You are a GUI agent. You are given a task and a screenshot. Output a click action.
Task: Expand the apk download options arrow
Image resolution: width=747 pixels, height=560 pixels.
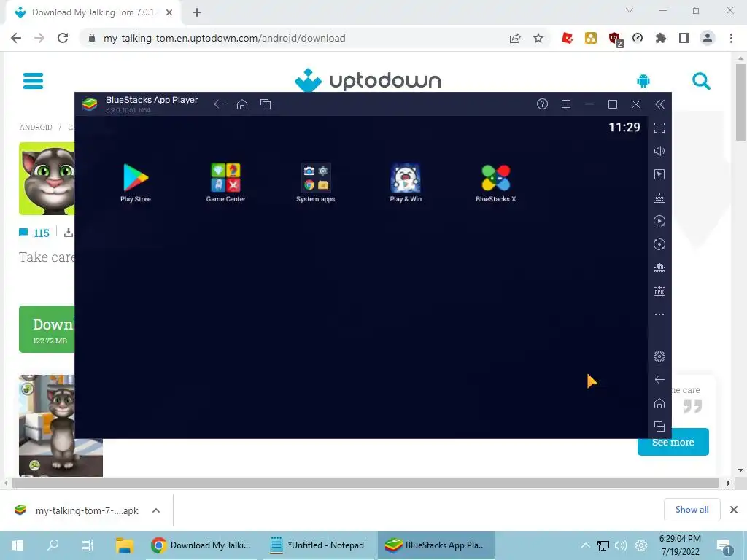pyautogui.click(x=156, y=510)
